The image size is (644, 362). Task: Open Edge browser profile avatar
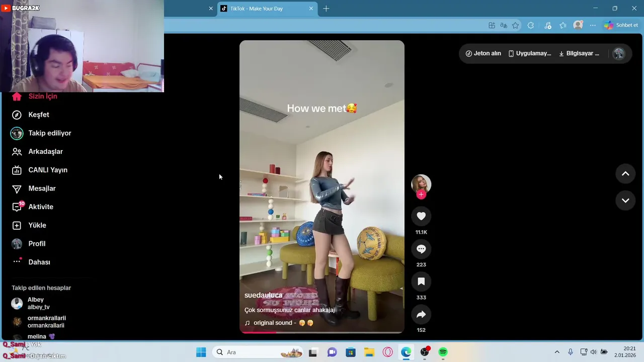click(578, 25)
